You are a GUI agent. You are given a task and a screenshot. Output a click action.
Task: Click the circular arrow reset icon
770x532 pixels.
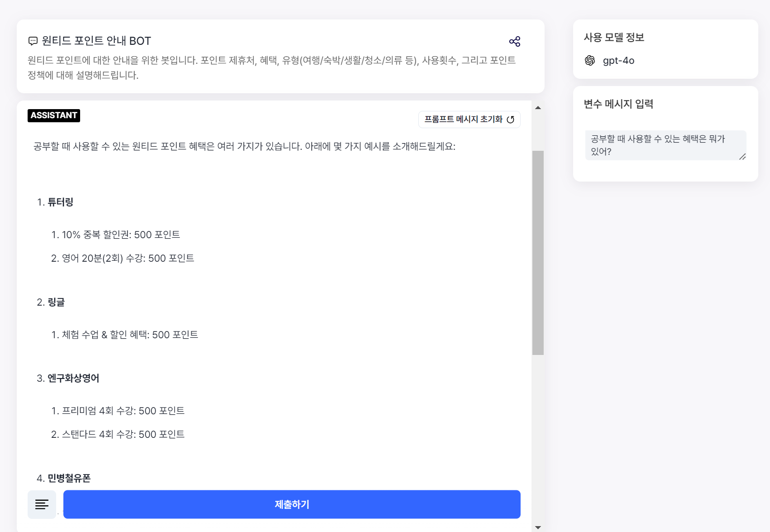511,120
